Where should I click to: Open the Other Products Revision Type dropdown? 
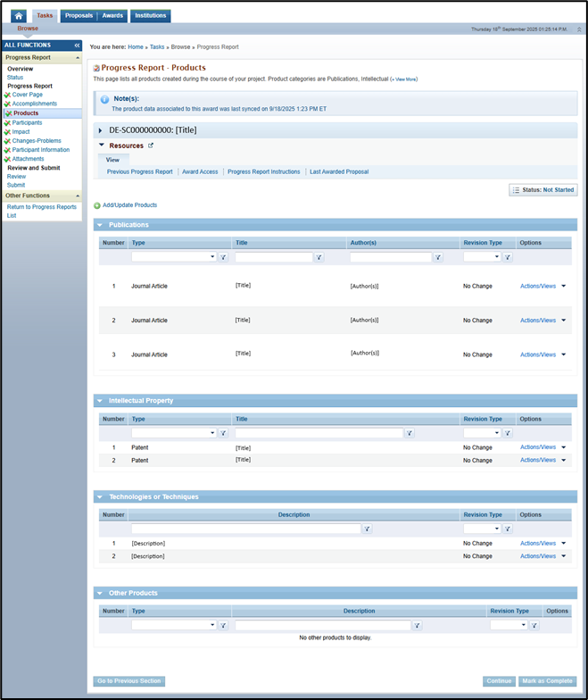(x=521, y=626)
